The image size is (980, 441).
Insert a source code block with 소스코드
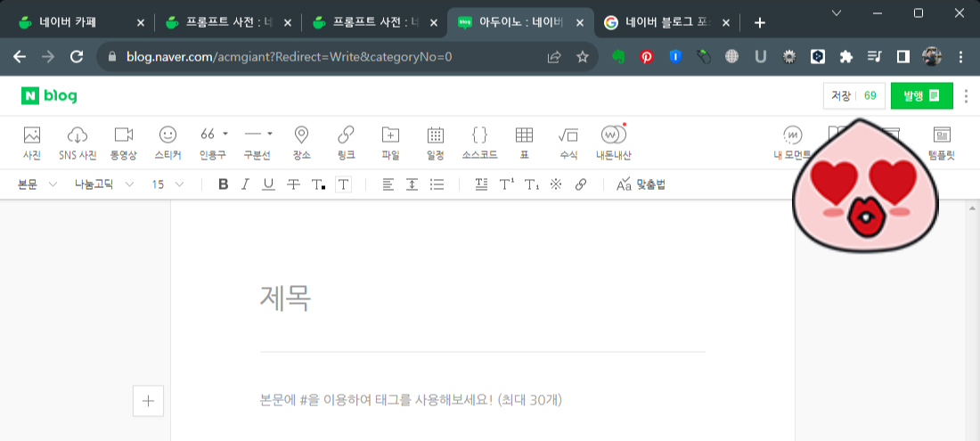[x=480, y=143]
